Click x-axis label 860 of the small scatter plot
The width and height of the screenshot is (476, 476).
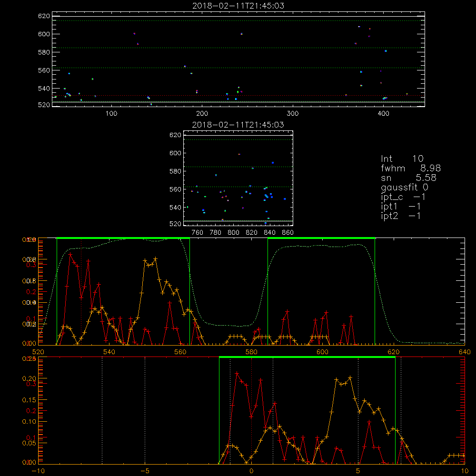[x=288, y=233]
